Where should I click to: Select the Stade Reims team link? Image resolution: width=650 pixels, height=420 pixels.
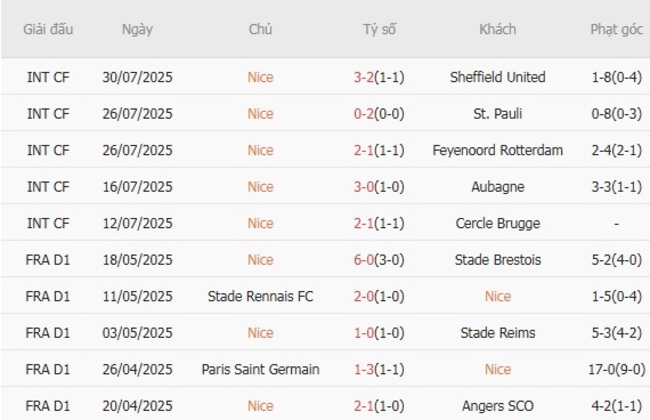497,333
